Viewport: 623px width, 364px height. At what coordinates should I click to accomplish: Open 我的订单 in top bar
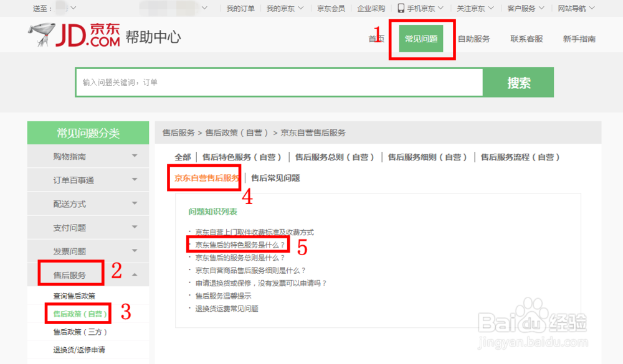pyautogui.click(x=240, y=8)
